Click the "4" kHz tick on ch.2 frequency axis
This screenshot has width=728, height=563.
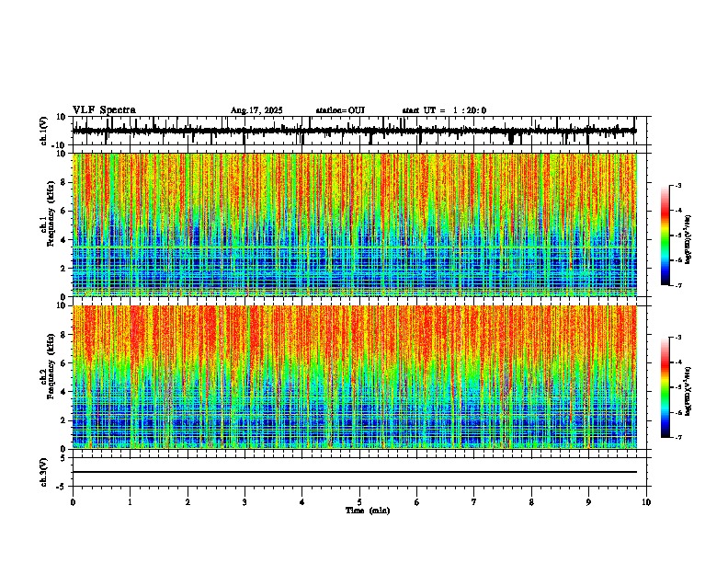pos(63,392)
